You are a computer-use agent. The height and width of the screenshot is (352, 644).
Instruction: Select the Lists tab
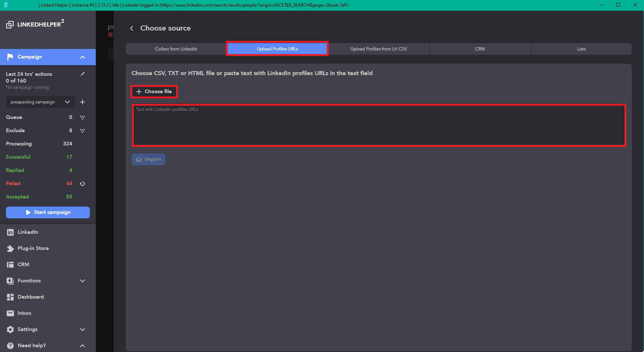581,49
